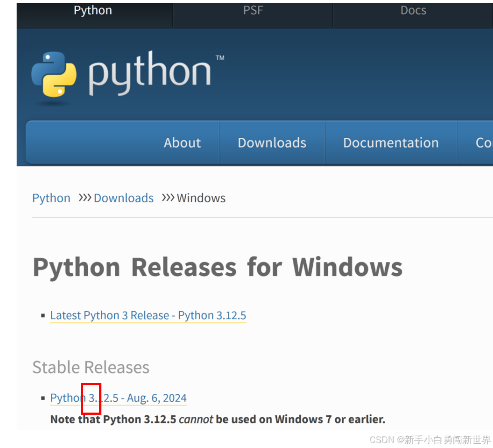This screenshot has width=493, height=448.
Task: Click the Stable Releases section heading
Action: coord(90,367)
